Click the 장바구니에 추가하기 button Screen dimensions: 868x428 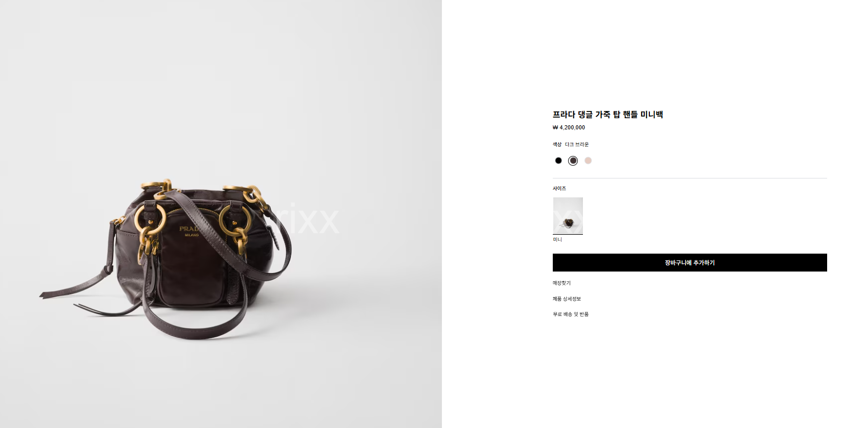[690, 262]
